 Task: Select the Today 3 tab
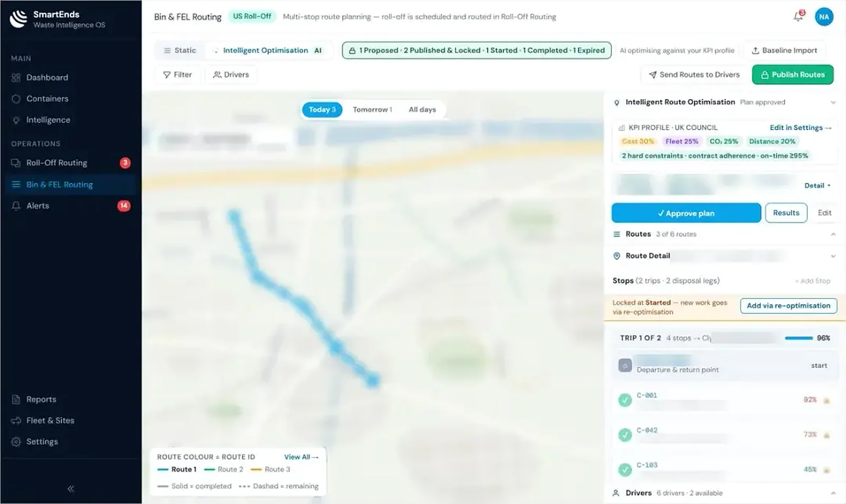pyautogui.click(x=322, y=109)
